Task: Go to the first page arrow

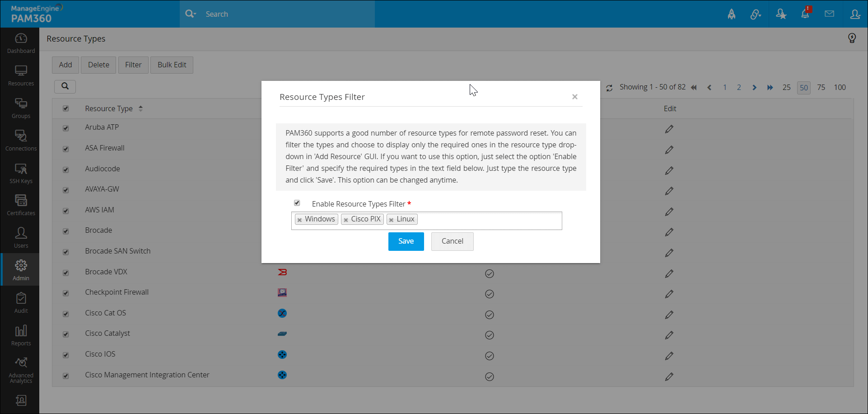Action: coord(694,88)
